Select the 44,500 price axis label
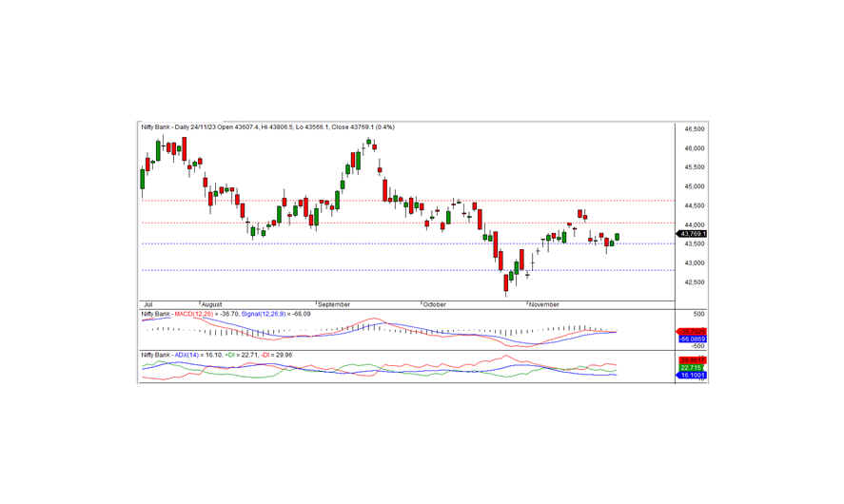This screenshot has width=844, height=504. click(695, 206)
